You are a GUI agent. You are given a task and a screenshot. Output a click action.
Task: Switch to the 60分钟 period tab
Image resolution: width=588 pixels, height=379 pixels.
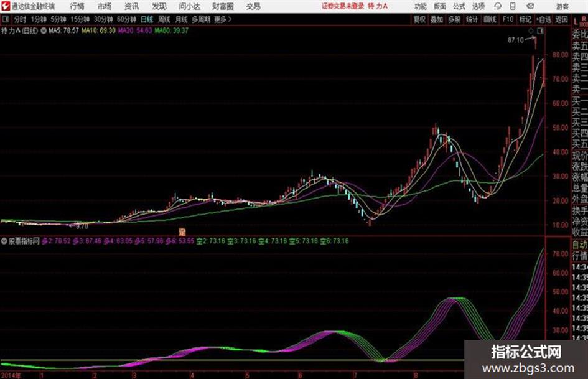(x=126, y=19)
